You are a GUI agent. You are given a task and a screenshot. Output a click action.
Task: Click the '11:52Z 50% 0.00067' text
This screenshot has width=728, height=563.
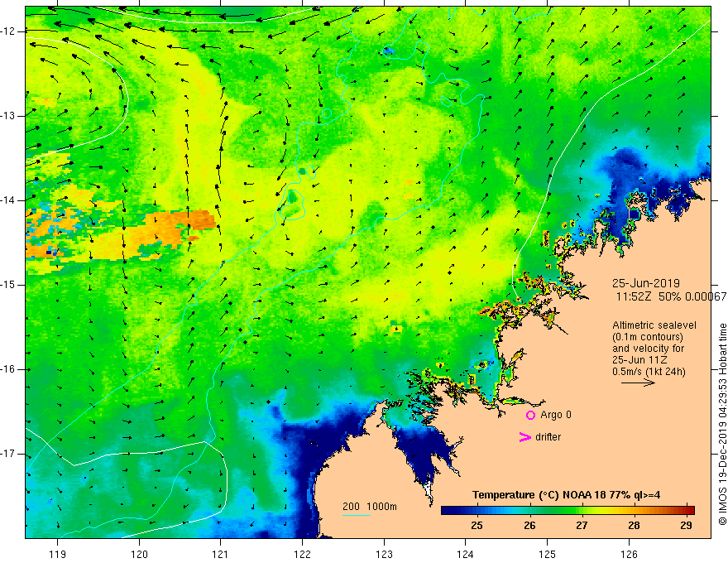coord(672,296)
